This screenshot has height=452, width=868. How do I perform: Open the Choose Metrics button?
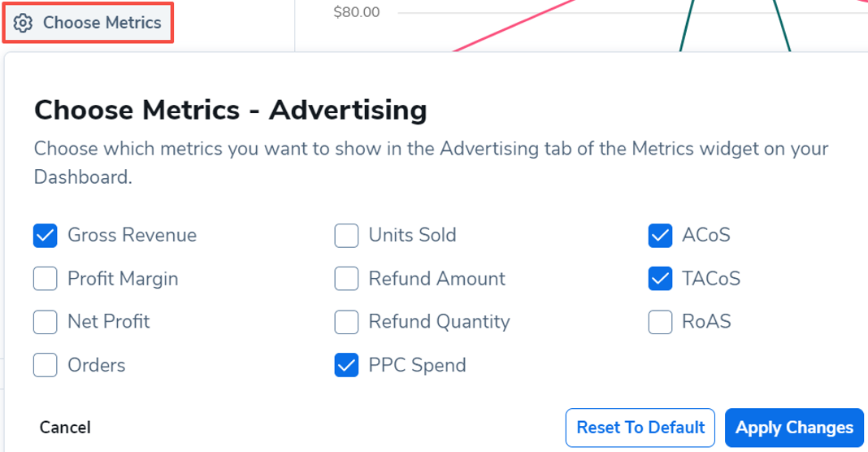click(x=88, y=23)
